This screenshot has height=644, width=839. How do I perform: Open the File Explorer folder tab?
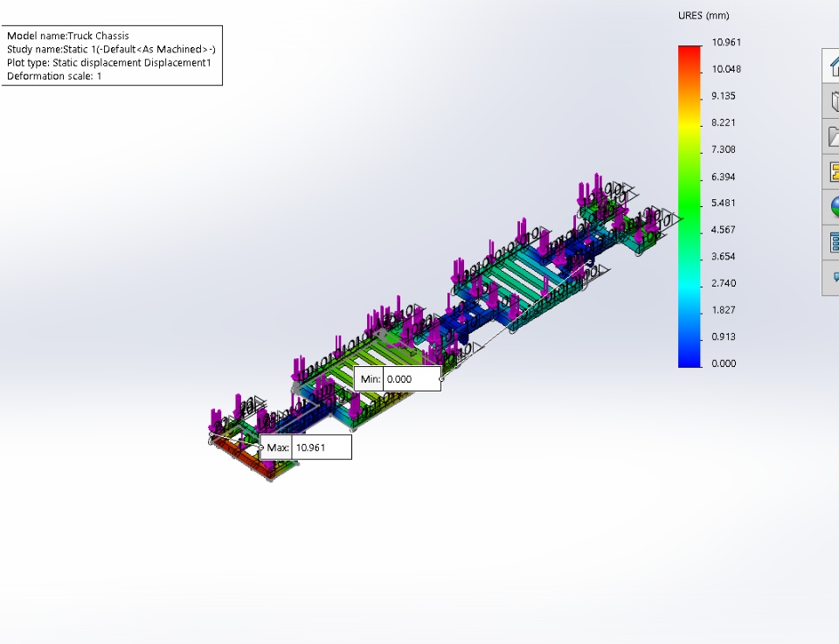(831, 135)
